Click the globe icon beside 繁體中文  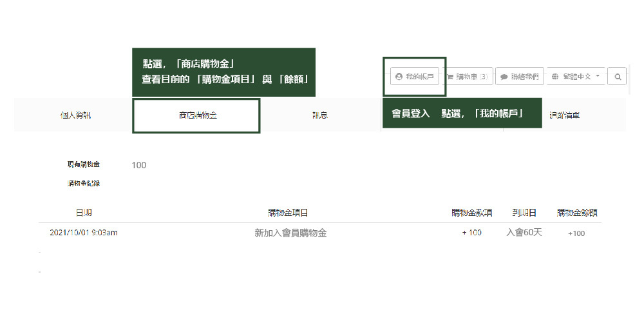coord(555,77)
